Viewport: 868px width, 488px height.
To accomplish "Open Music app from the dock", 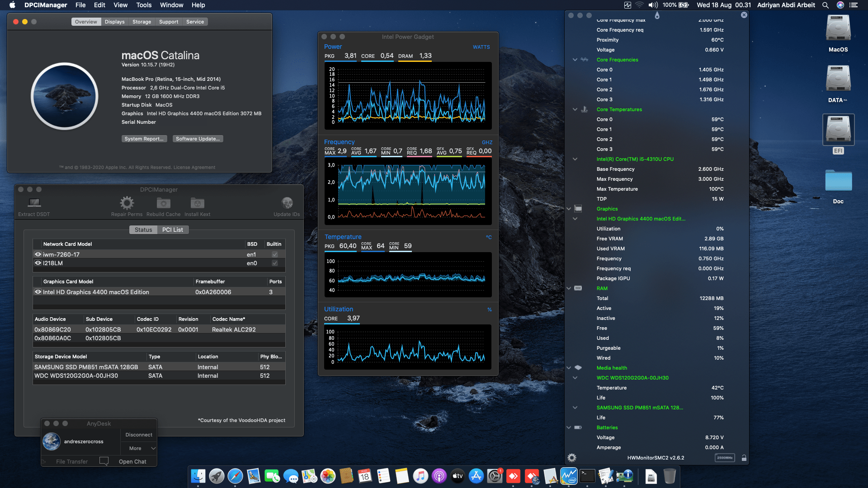I will point(420,476).
